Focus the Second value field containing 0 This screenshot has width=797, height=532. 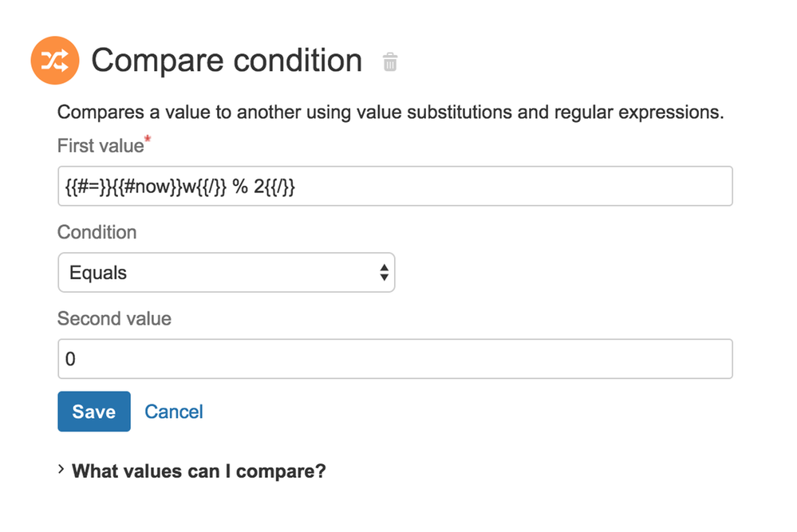395,359
